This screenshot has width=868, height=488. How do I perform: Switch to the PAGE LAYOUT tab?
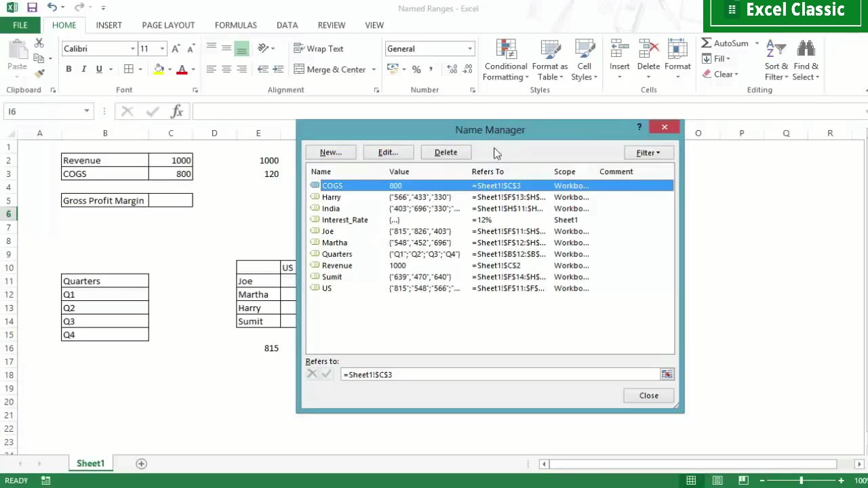point(168,25)
